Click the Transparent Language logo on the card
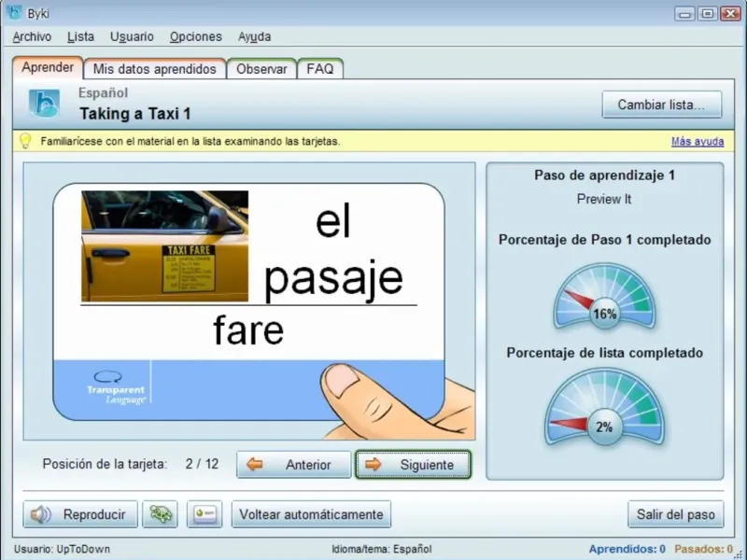Image resolution: width=747 pixels, height=560 pixels. (x=116, y=388)
